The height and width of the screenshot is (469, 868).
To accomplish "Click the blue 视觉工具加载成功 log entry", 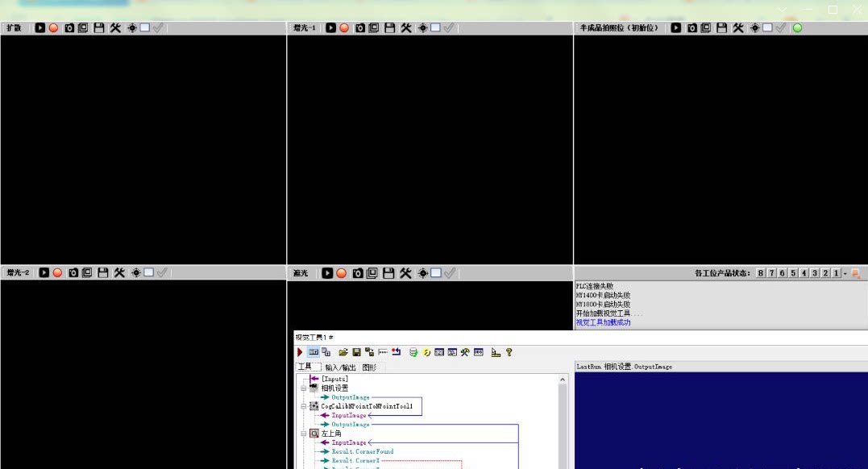I will [x=603, y=322].
